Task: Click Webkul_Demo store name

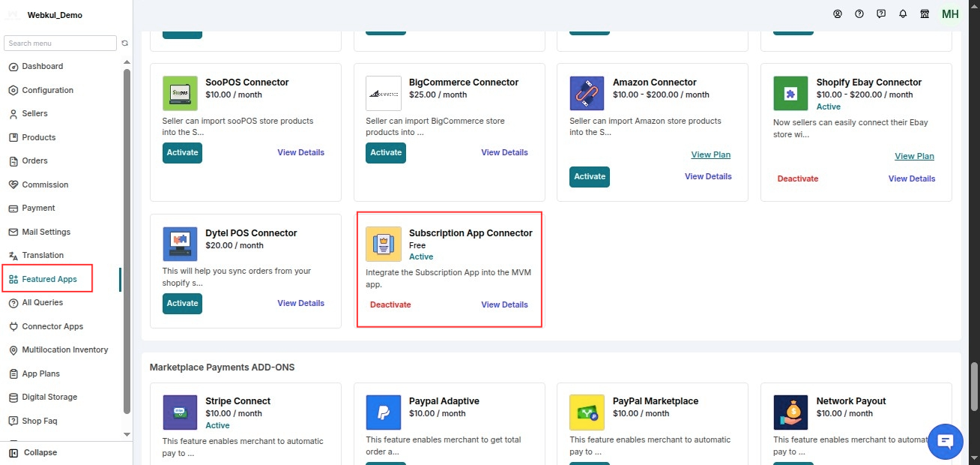Action: point(55,15)
